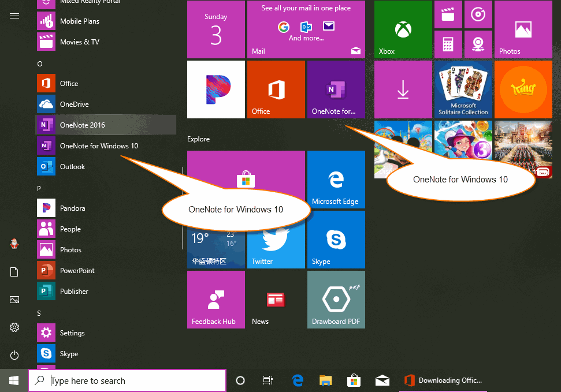Viewport: 561px width, 392px height.
Task: Open the Microsoft Store tile
Action: click(x=246, y=170)
